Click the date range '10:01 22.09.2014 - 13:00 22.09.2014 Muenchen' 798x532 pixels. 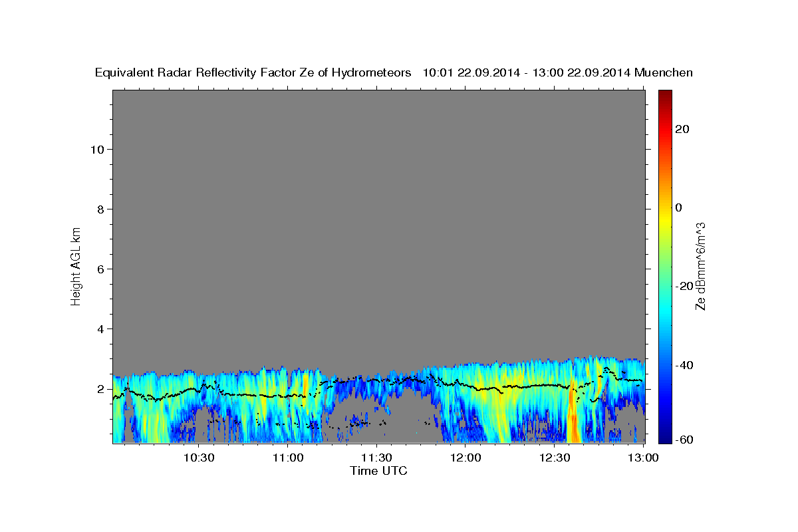pyautogui.click(x=559, y=73)
